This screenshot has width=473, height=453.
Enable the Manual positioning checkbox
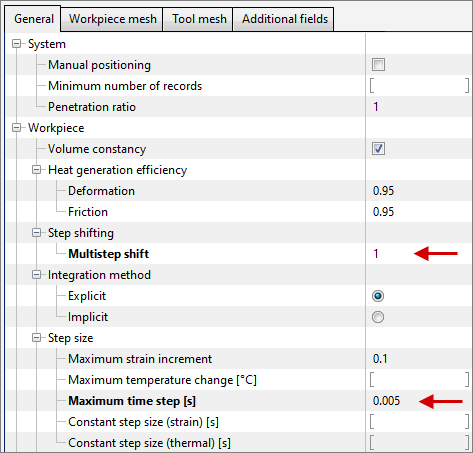[x=378, y=64]
